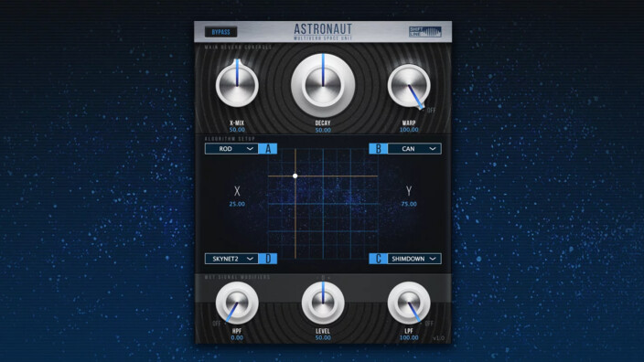Select the LEVEL value 50.00
The image size is (644, 362).
tap(323, 338)
